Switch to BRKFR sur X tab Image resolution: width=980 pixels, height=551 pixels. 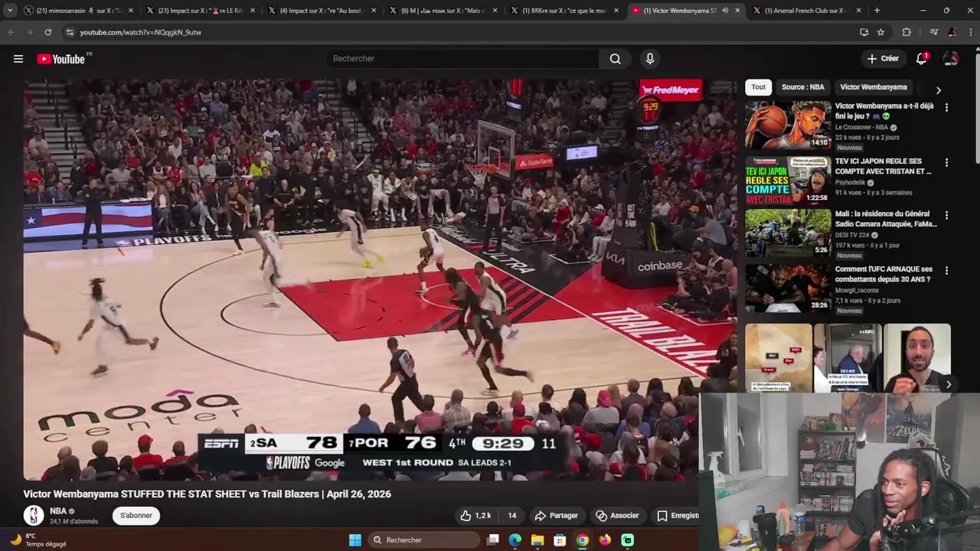click(x=565, y=11)
